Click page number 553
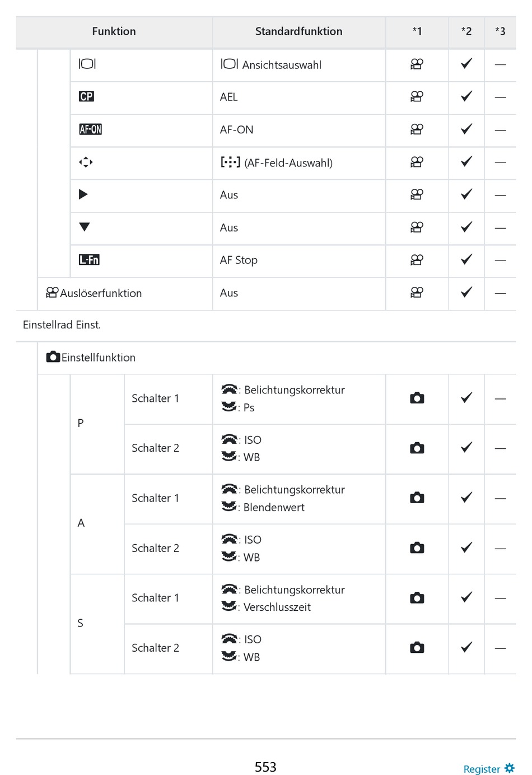 pos(265,767)
